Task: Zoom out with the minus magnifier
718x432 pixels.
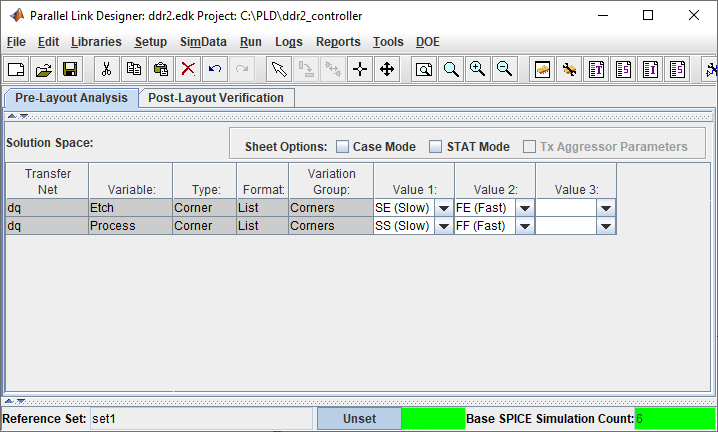Action: click(505, 69)
